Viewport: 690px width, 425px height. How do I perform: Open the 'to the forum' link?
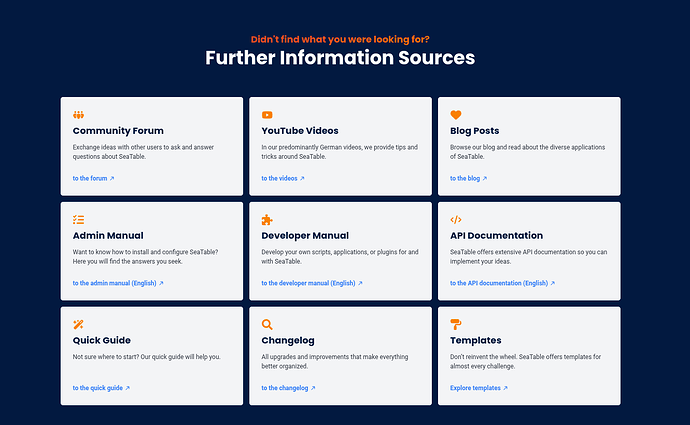[x=93, y=178]
